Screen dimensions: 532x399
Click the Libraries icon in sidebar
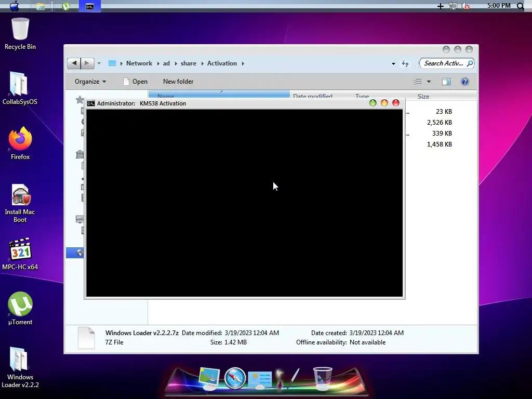79,154
